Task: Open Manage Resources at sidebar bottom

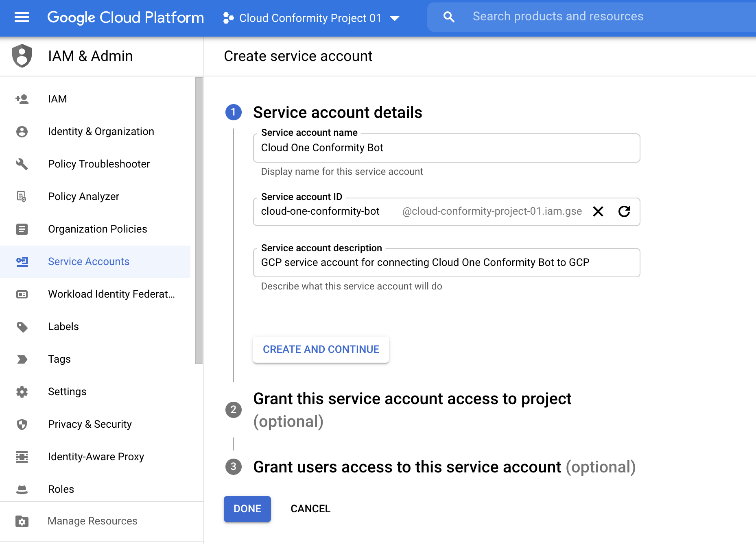Action: (x=92, y=521)
